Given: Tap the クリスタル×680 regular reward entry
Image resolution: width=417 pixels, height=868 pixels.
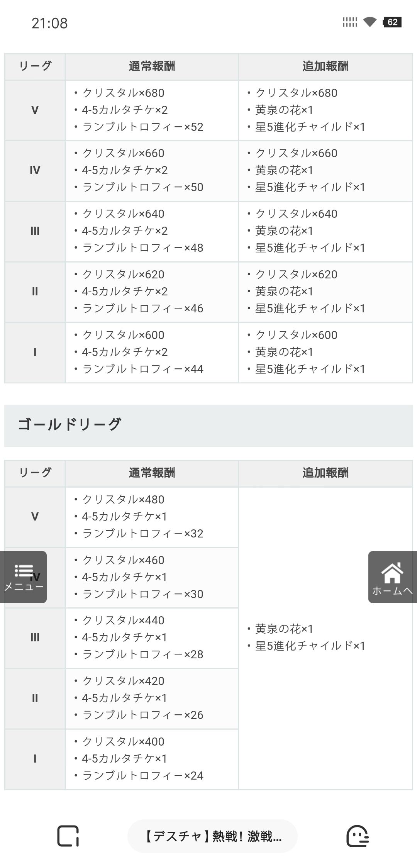Looking at the screenshot, I should coord(123,93).
